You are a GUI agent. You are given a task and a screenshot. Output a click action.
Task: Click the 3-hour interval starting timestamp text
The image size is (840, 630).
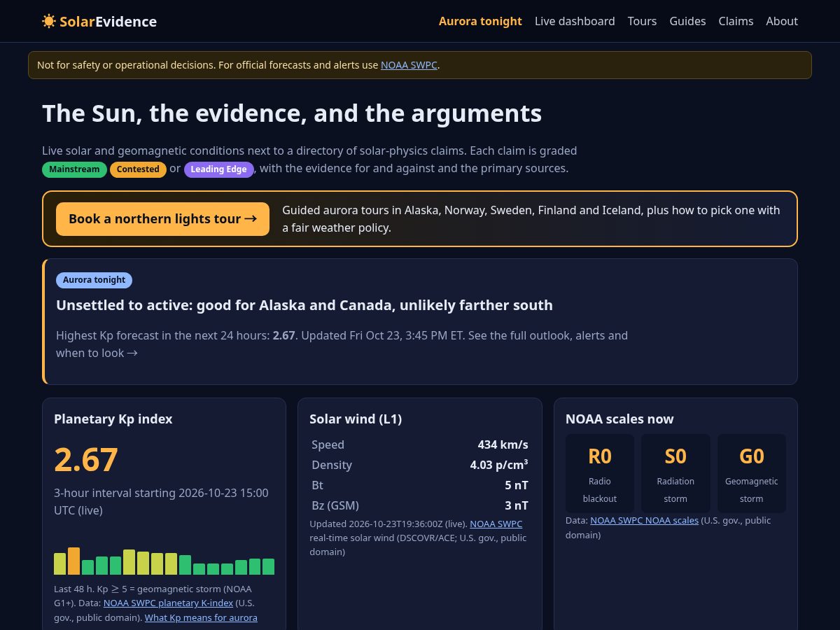tap(161, 502)
